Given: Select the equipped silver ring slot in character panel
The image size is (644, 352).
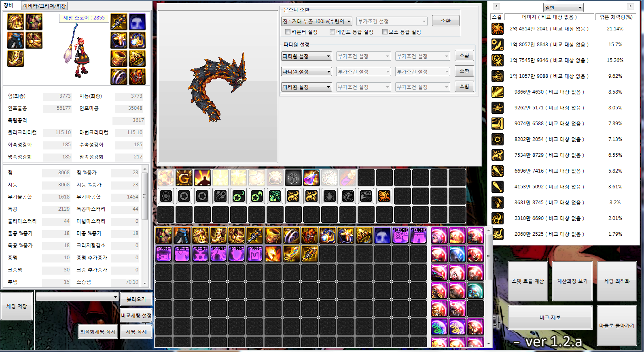Looking at the screenshot, I should tap(119, 77).
